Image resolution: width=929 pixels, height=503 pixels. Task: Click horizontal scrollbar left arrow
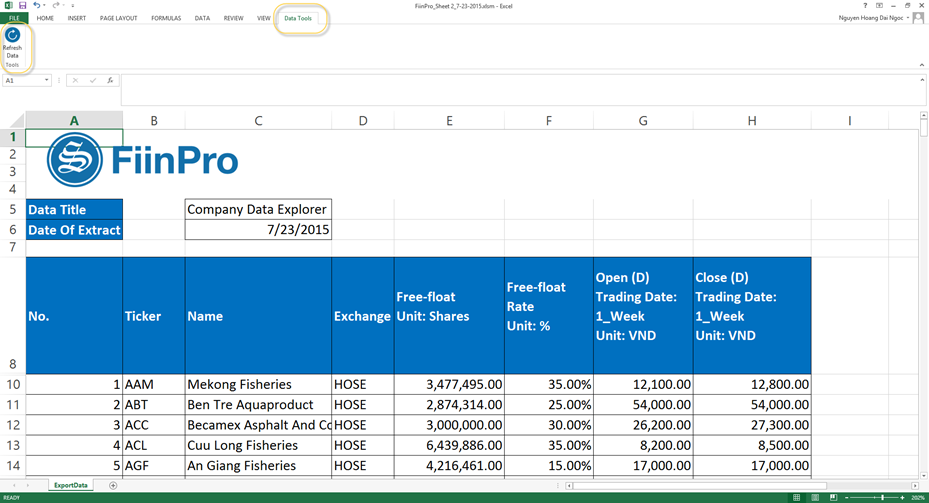click(x=569, y=486)
